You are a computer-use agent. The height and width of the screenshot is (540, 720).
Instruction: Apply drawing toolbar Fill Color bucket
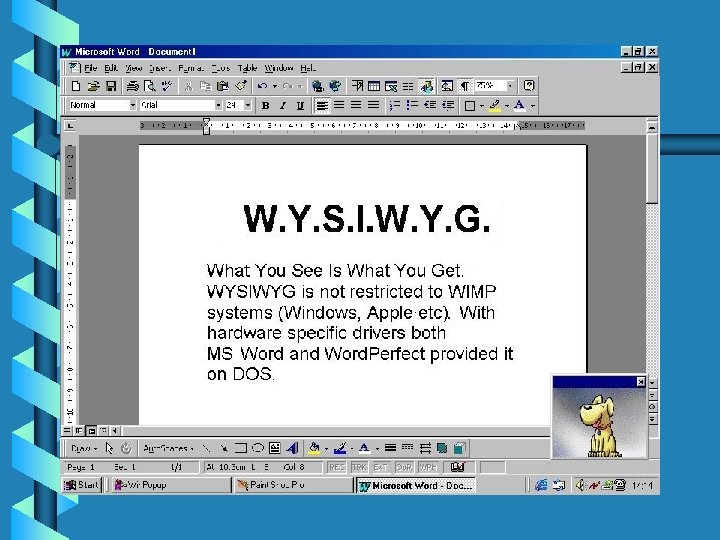click(x=314, y=448)
